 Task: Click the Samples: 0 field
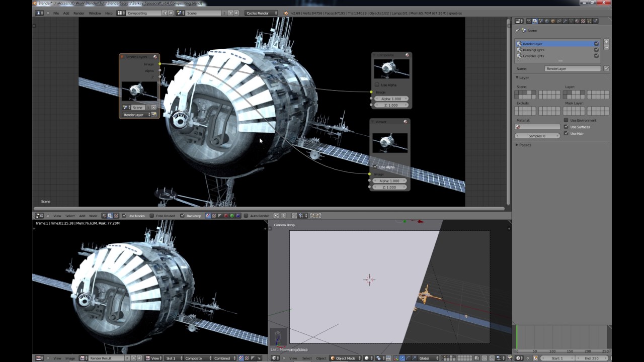point(537,136)
